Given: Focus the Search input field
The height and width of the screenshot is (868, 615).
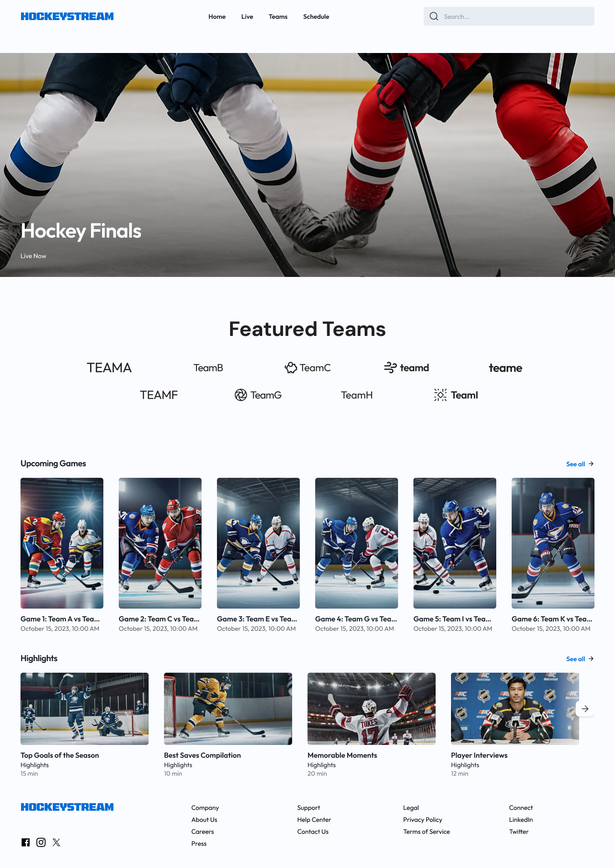Looking at the screenshot, I should (x=509, y=16).
